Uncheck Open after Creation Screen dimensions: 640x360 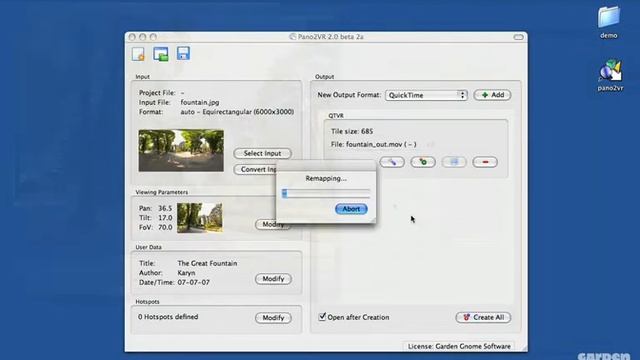coord(322,317)
